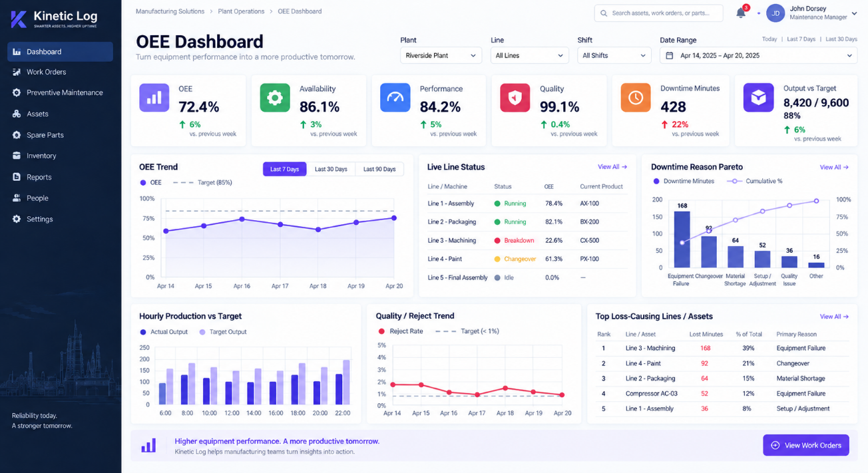Toggle the Actual Output legend series
This screenshot has height=473, width=868.
point(164,332)
